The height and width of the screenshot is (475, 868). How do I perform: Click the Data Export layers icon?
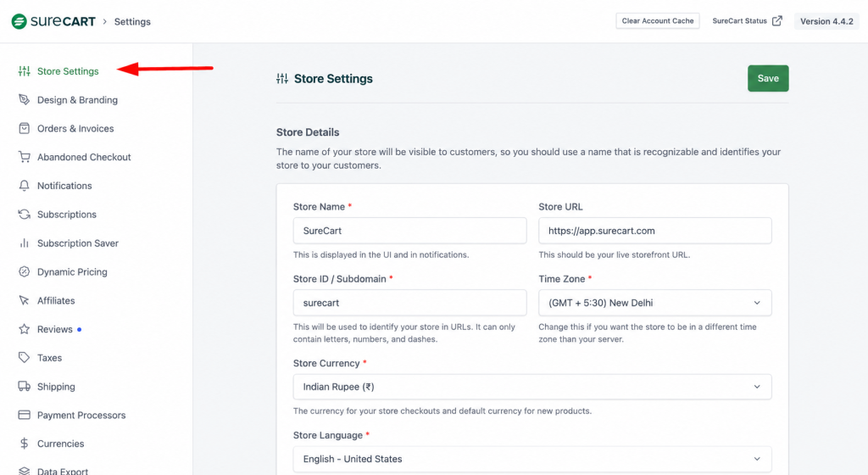(24, 471)
